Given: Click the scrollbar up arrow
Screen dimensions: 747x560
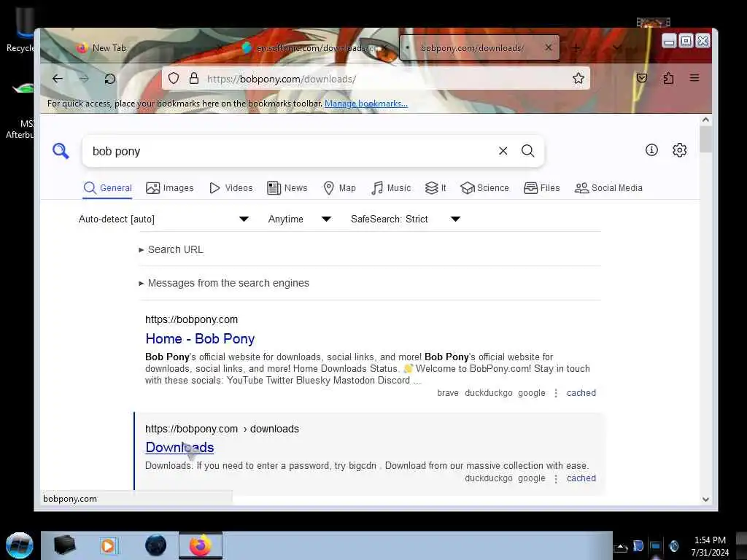Looking at the screenshot, I should (705, 120).
